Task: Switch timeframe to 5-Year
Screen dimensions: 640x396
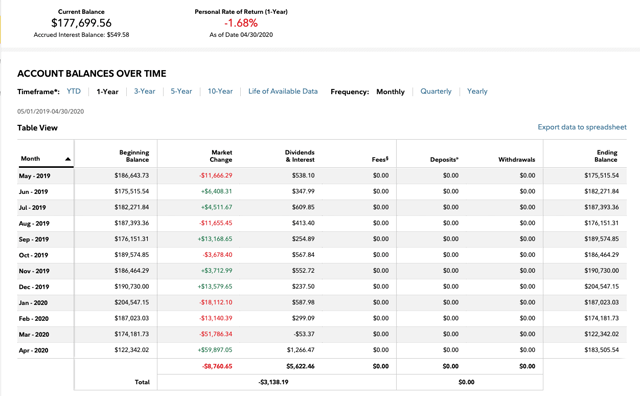Action: [181, 91]
